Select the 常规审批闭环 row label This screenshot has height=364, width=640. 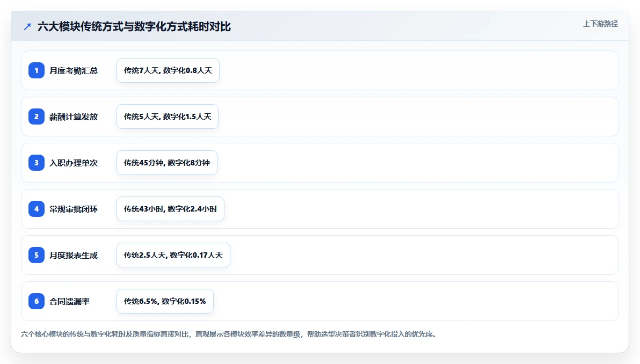[x=74, y=209]
